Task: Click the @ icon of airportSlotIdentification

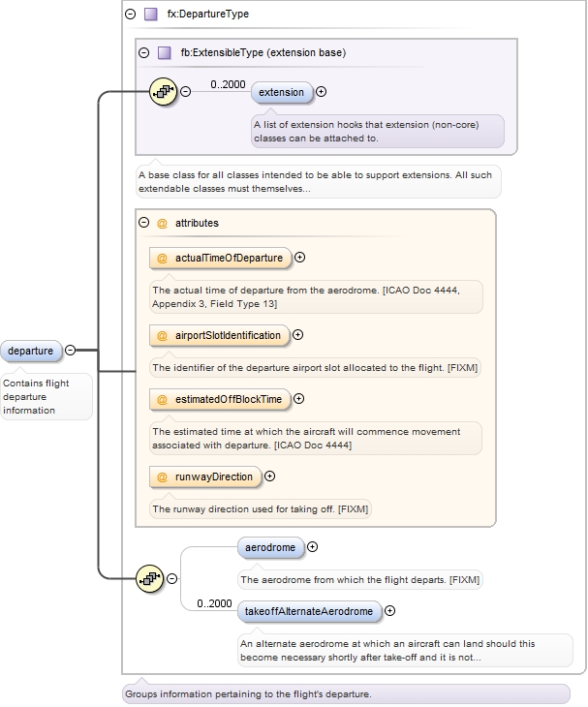Action: coord(163,335)
